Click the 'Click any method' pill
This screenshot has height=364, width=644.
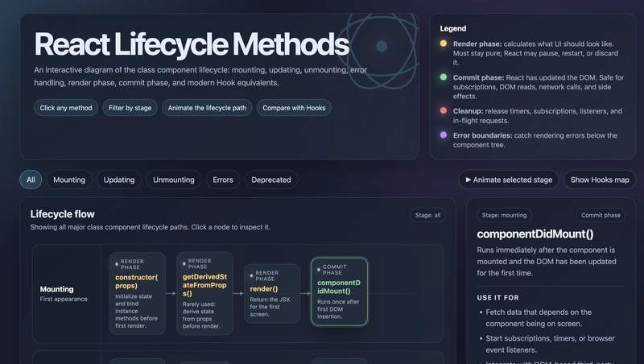point(66,108)
